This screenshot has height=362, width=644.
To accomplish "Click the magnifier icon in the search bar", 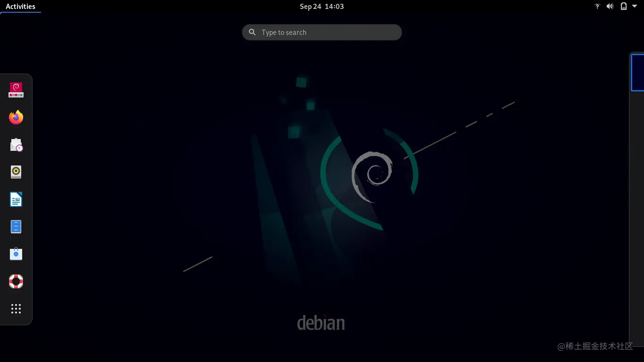I will click(x=252, y=32).
